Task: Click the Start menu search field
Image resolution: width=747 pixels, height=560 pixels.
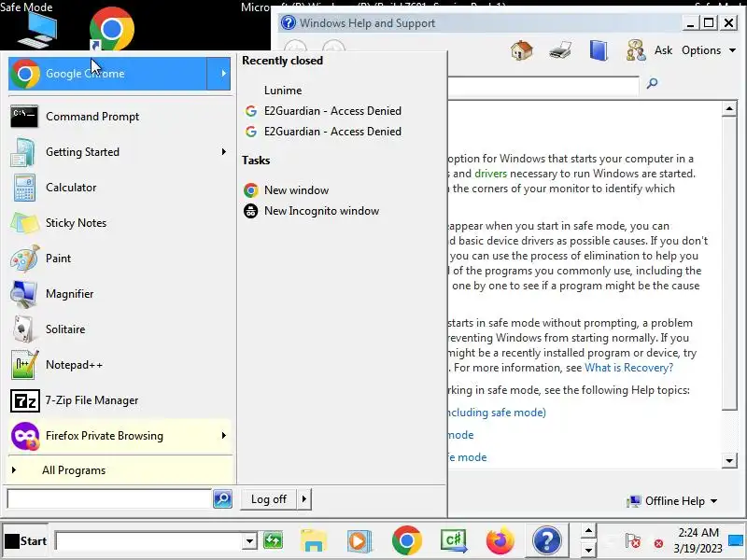Action: pyautogui.click(x=109, y=499)
